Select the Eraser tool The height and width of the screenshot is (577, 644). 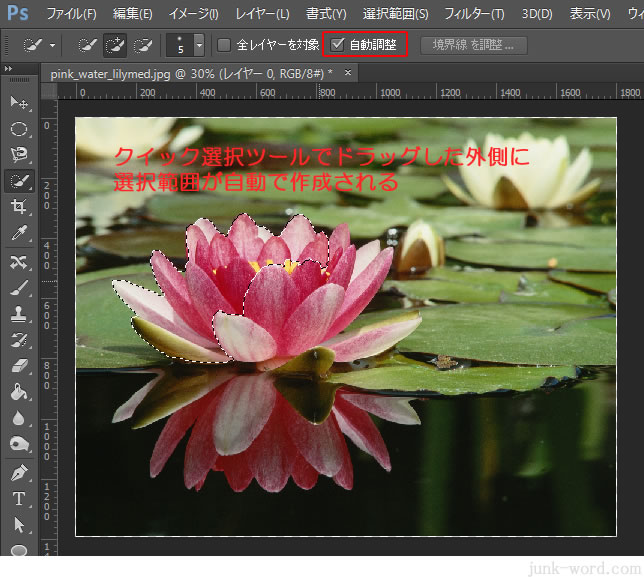(19, 366)
